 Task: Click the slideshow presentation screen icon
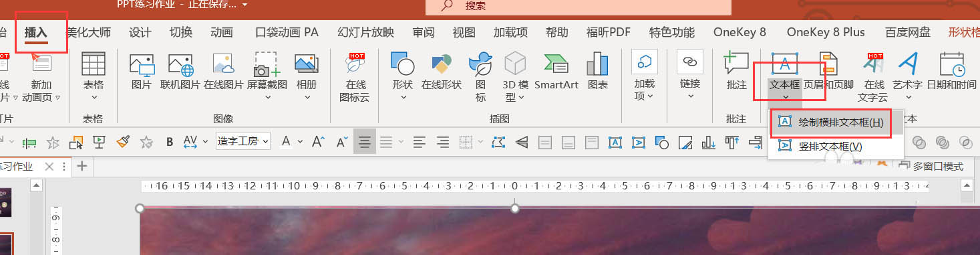click(99, 141)
